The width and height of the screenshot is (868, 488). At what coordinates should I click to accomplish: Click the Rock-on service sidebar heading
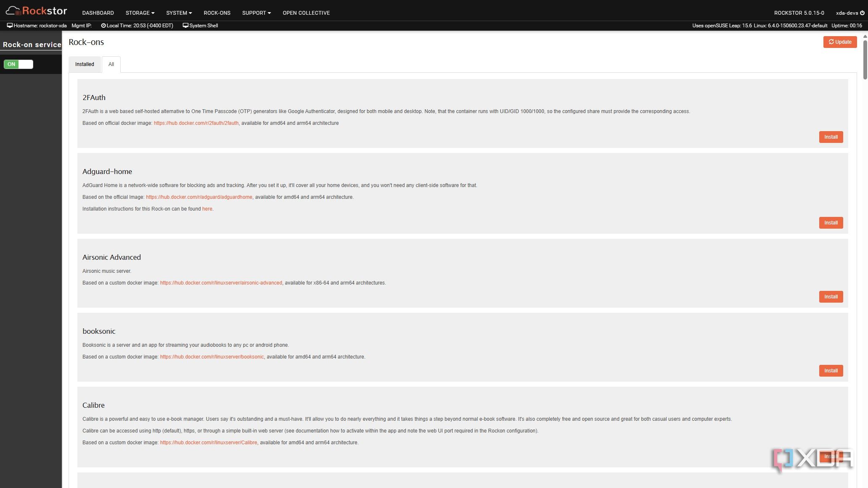(32, 45)
